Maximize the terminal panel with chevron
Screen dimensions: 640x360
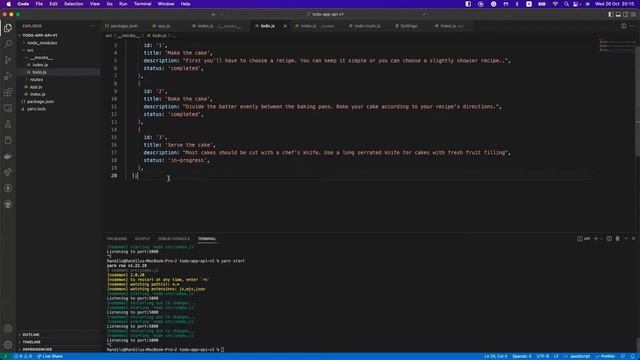626,238
